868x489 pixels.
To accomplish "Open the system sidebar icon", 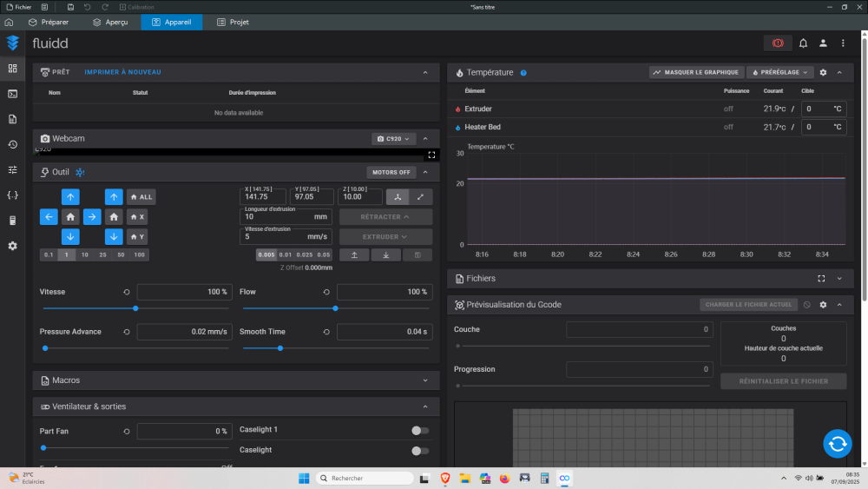I will [12, 221].
